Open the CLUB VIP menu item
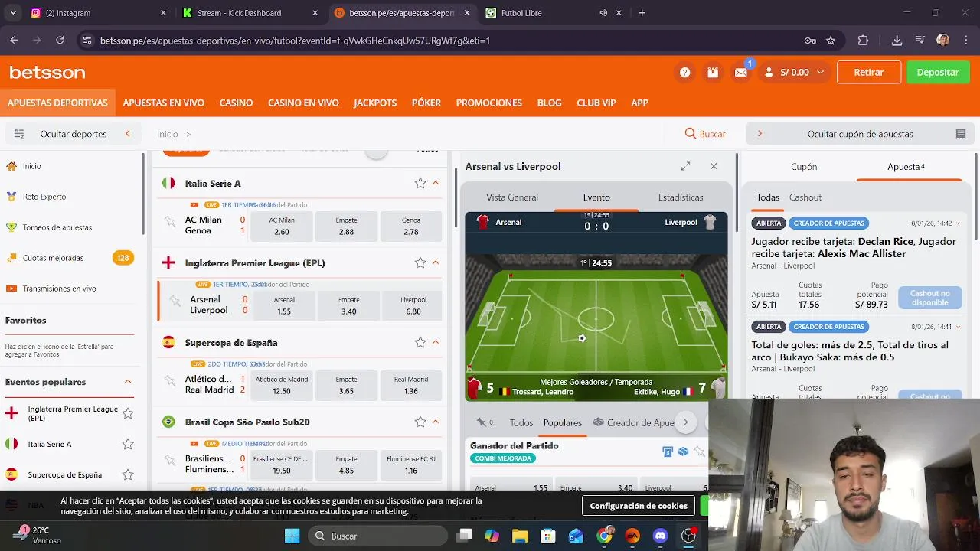This screenshot has height=551, width=980. (x=596, y=103)
